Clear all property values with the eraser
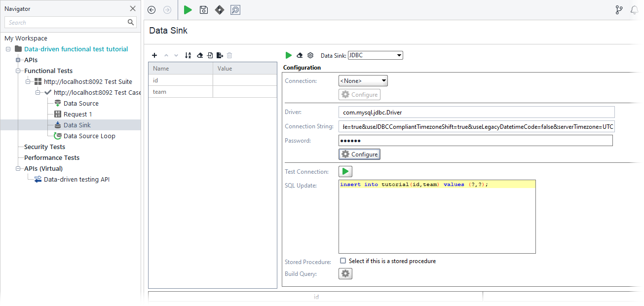The height and width of the screenshot is (306, 644). 200,55
